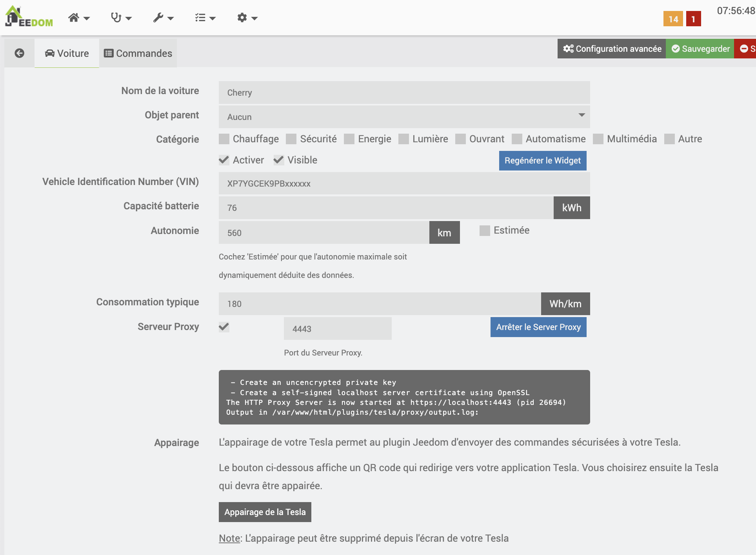Check the Sécurité category
This screenshot has height=555, width=756.
click(291, 139)
